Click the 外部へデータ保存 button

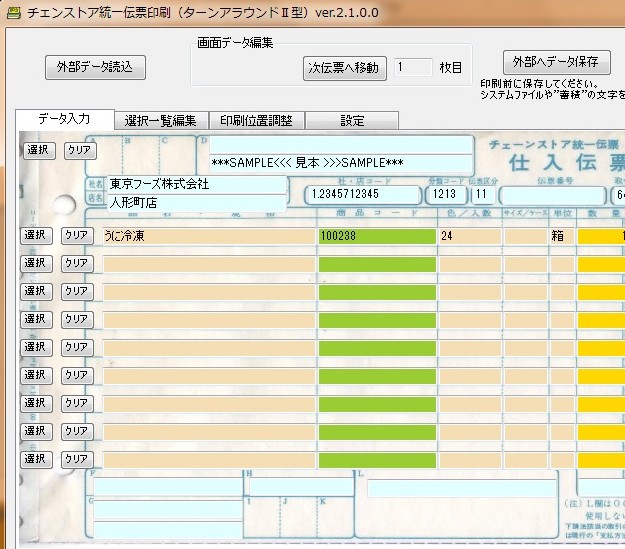tap(556, 61)
